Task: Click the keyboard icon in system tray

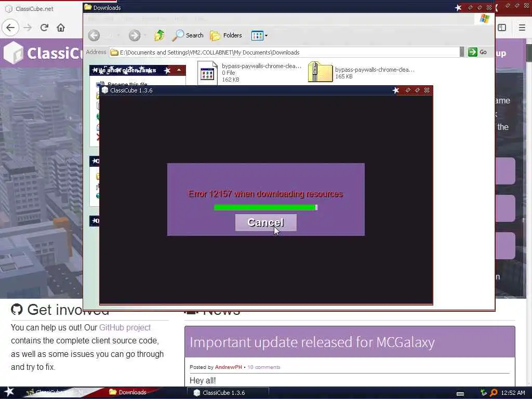Action: pyautogui.click(x=460, y=394)
